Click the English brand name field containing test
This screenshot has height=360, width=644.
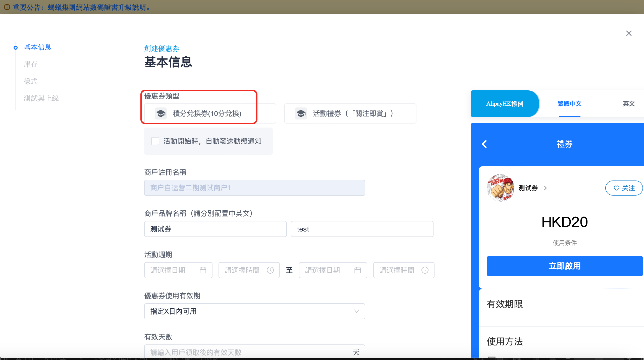tap(362, 229)
